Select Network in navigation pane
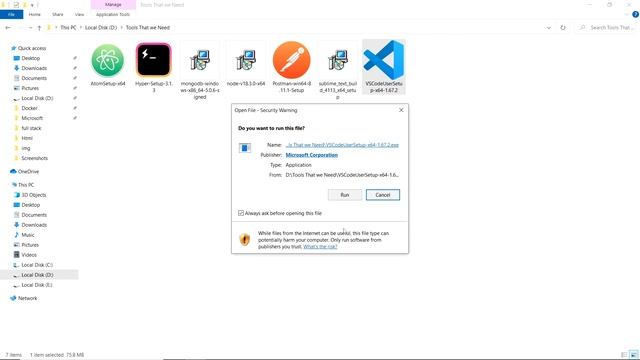Viewport: 640px width, 360px height. (27, 298)
